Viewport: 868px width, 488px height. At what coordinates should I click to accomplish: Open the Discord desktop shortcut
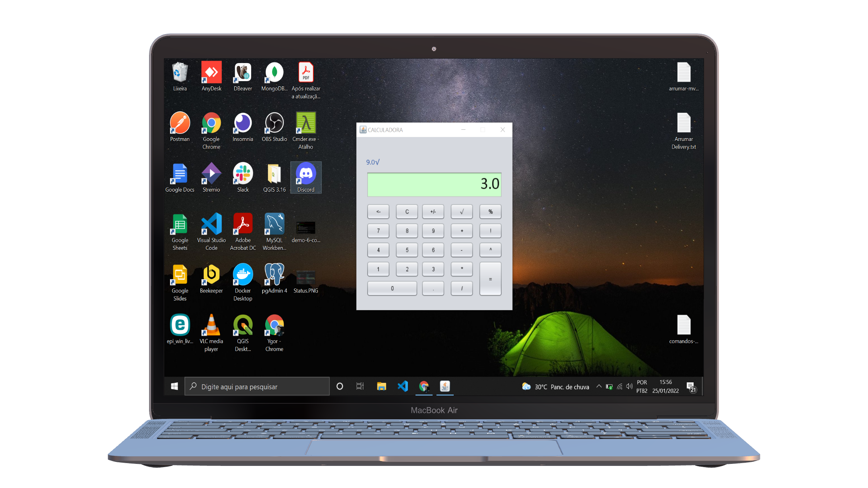[x=306, y=174]
